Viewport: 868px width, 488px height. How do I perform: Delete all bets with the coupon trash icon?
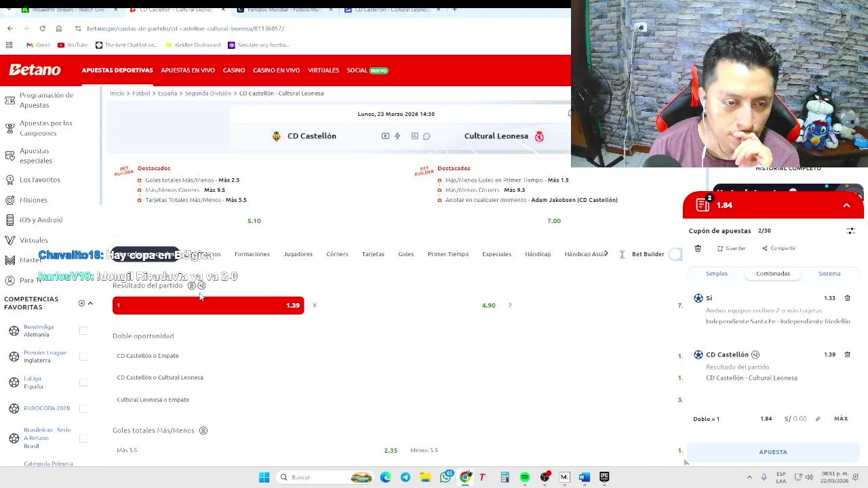click(x=698, y=249)
